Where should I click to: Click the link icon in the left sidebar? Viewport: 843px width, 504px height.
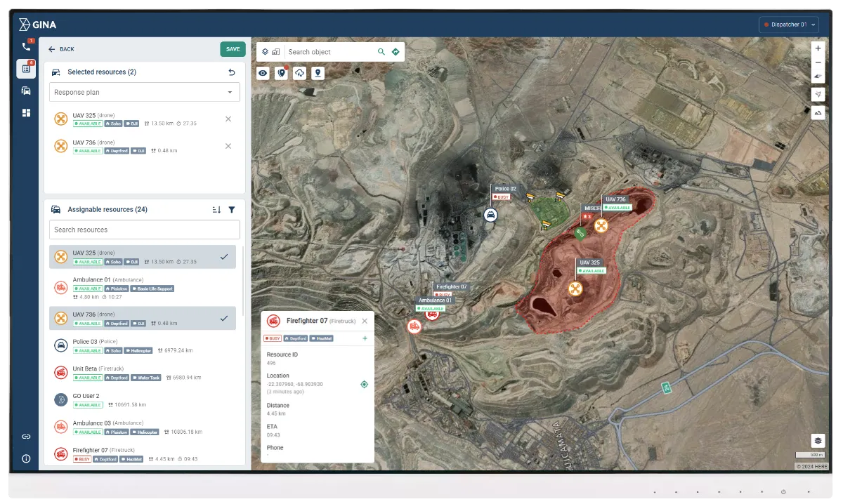[26, 436]
